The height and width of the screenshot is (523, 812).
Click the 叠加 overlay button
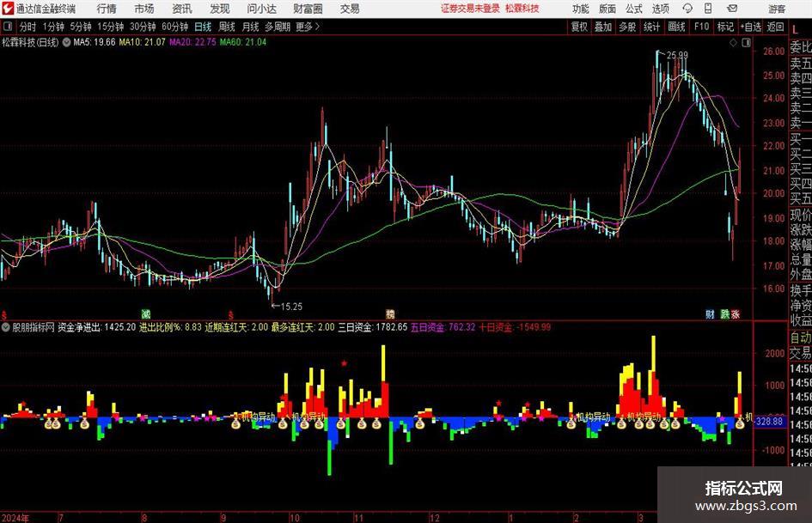tap(603, 27)
